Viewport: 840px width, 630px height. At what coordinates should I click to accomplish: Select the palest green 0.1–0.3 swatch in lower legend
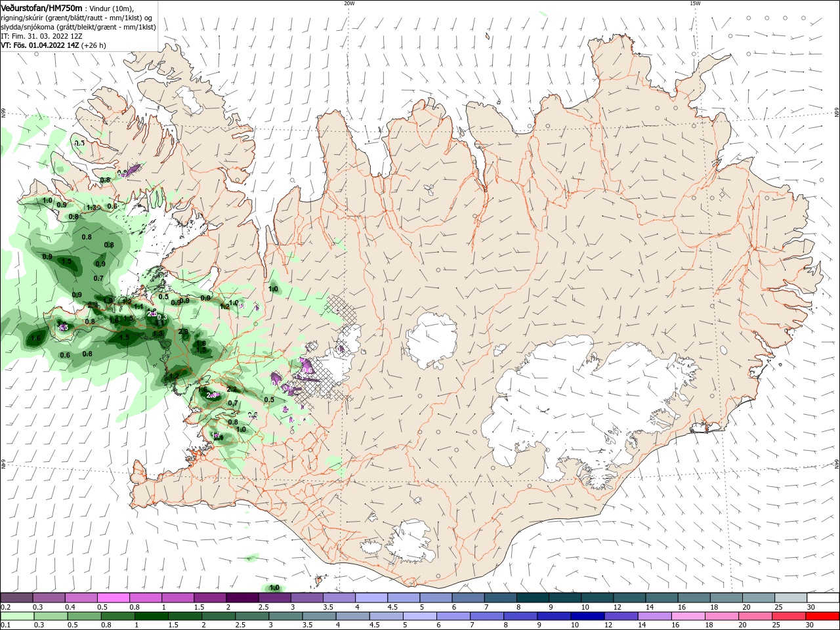[17, 616]
